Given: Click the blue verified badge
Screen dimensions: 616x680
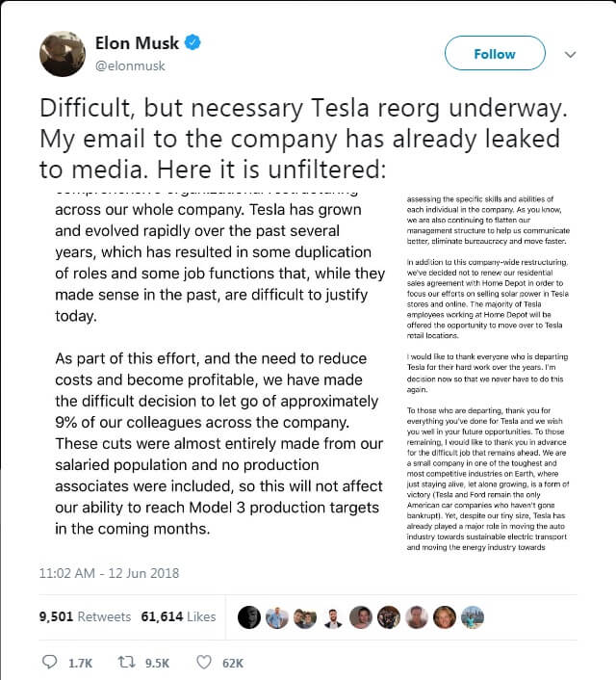Looking at the screenshot, I should [x=192, y=44].
